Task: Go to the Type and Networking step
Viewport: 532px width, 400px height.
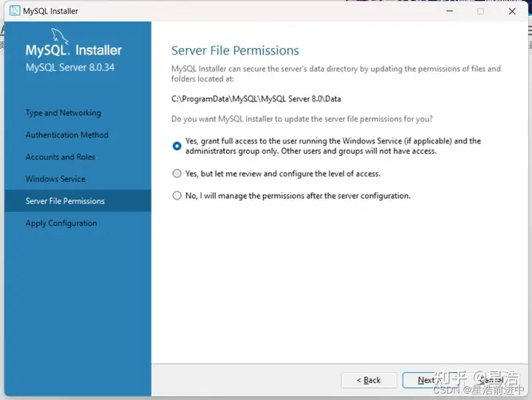Action: click(63, 113)
